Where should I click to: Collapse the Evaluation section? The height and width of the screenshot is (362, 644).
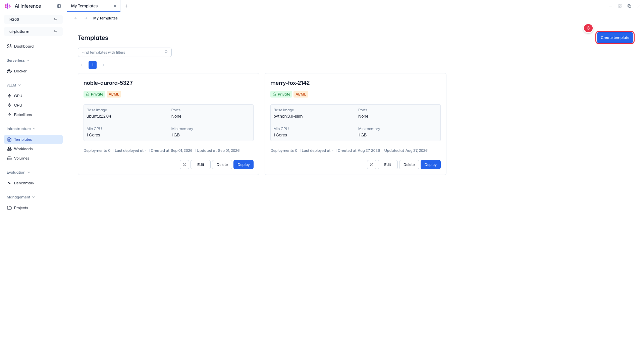click(x=18, y=172)
